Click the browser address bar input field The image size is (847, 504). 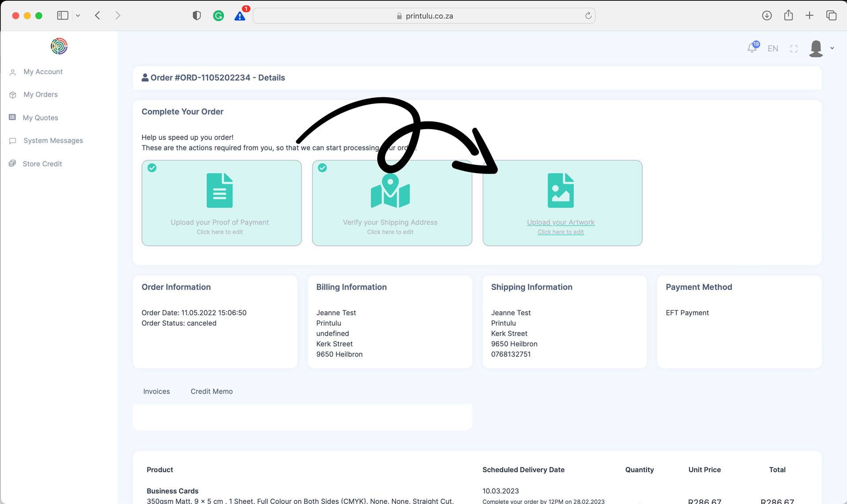click(424, 15)
